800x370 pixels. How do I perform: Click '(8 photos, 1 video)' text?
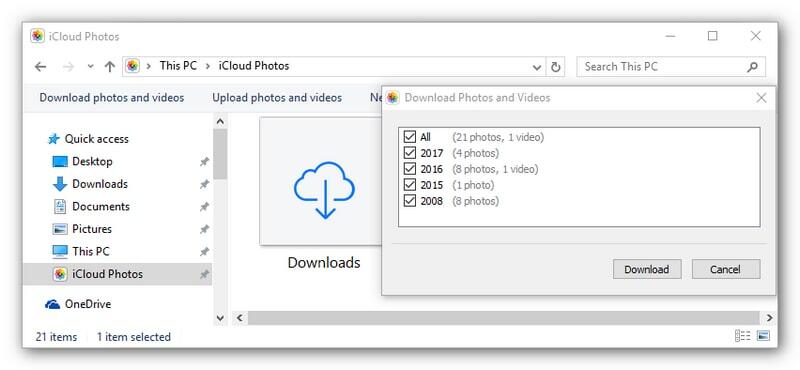tap(495, 169)
